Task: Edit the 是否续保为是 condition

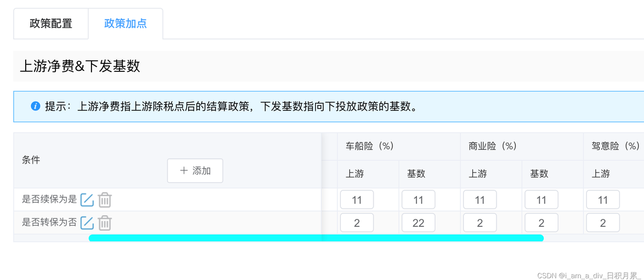Action: pos(87,200)
